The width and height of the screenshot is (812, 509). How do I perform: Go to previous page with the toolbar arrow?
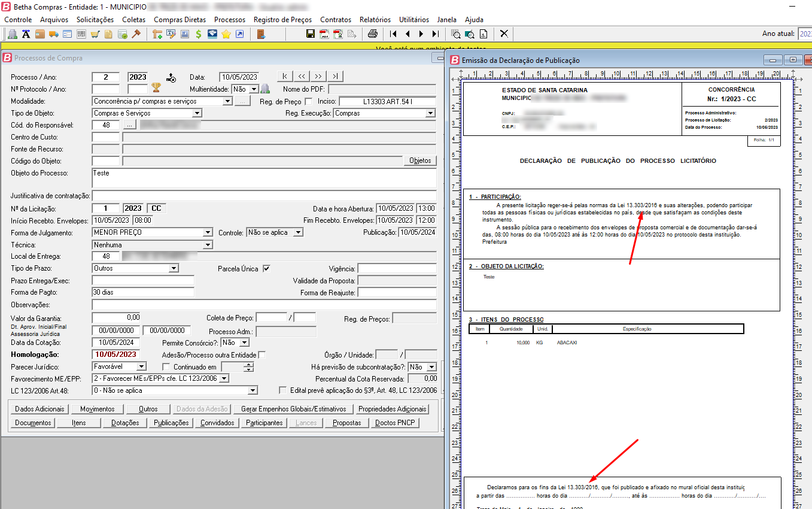click(x=407, y=34)
